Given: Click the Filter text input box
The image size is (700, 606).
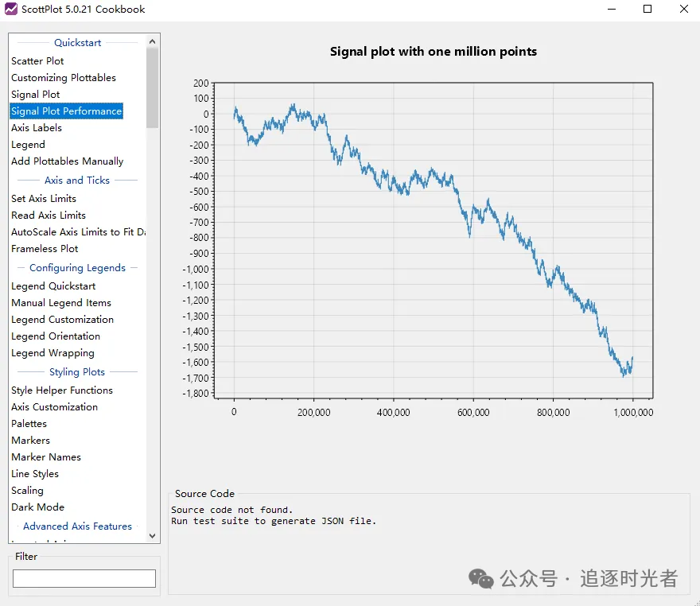Looking at the screenshot, I should [84, 579].
